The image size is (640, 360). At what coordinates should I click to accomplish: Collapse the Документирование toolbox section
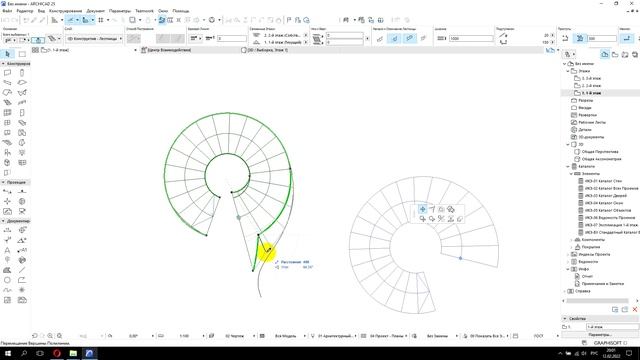pyautogui.click(x=3, y=221)
